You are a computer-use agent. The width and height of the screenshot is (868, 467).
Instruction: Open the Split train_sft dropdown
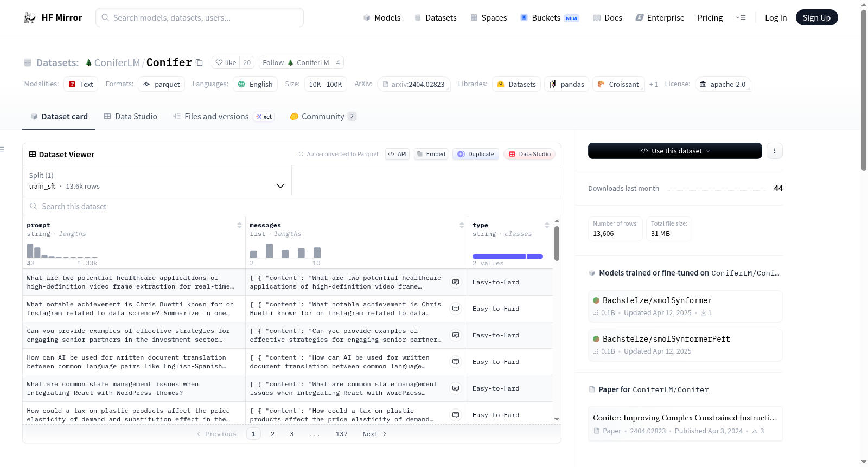tap(157, 181)
